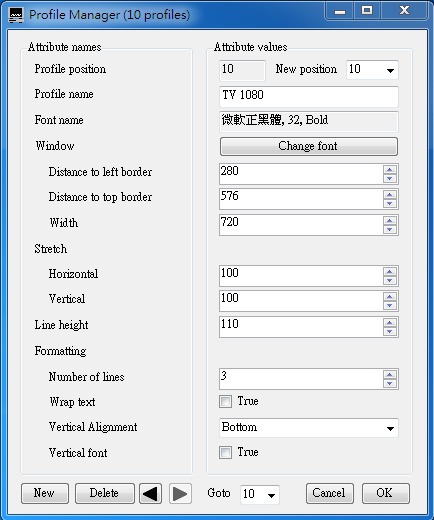Confirm changes with the OK button
Screen dimensions: 434x520
pyautogui.click(x=386, y=493)
